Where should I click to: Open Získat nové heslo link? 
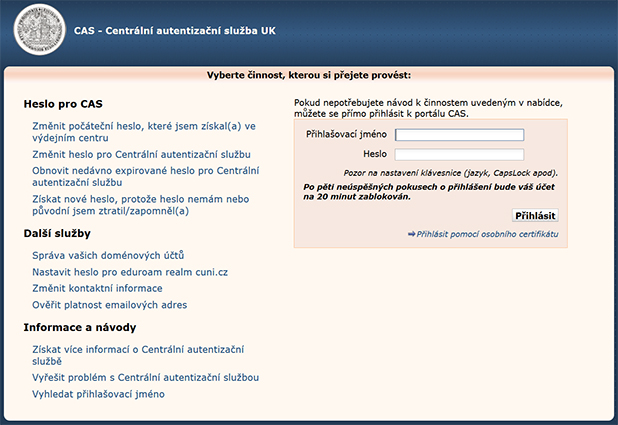pyautogui.click(x=141, y=205)
